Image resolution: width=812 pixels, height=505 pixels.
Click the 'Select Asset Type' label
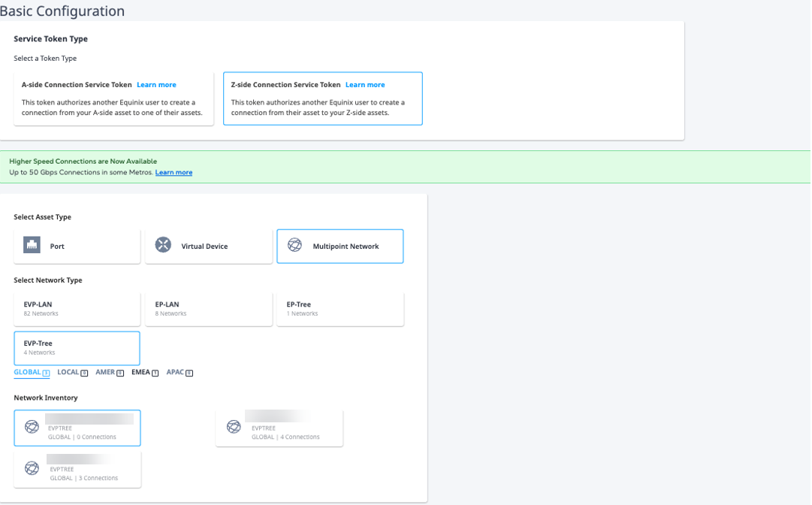pos(43,217)
